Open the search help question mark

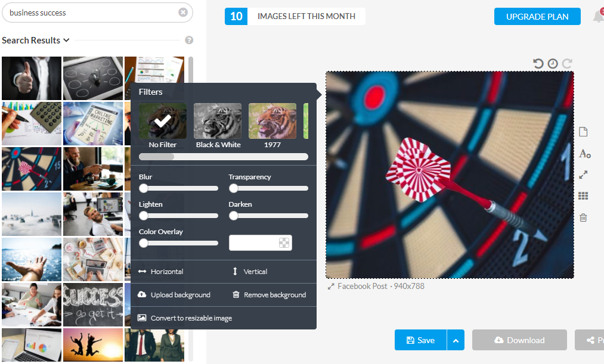(x=189, y=40)
